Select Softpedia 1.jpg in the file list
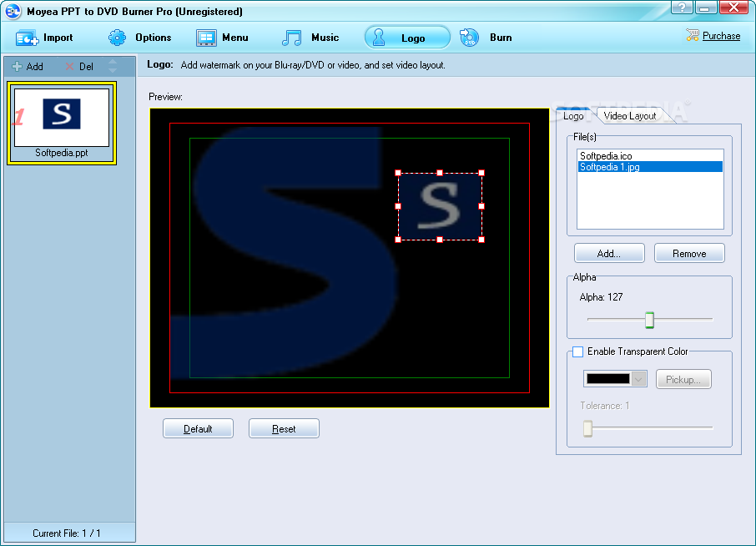Image resolution: width=756 pixels, height=546 pixels. point(650,167)
